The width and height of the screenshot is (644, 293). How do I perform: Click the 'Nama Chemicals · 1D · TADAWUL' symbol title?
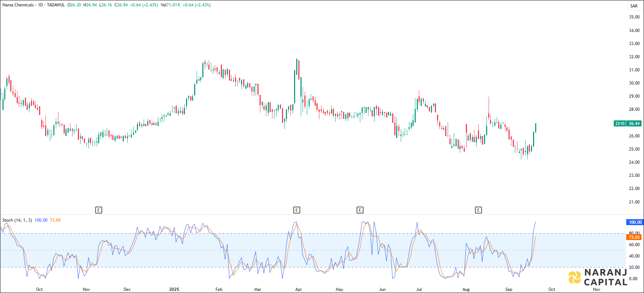pos(33,5)
